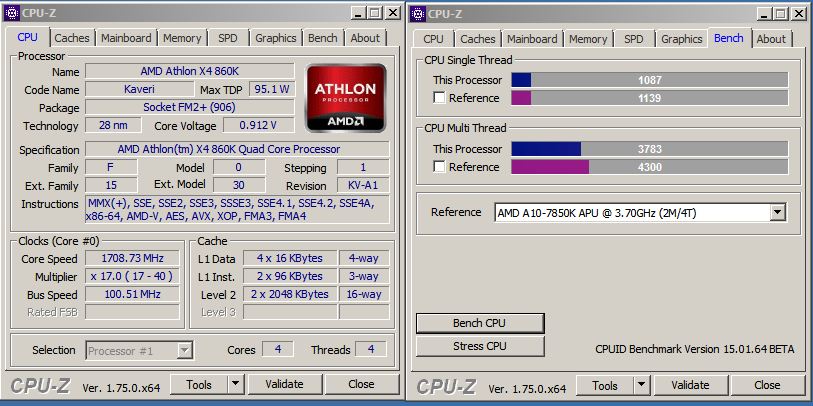Click Core Speed value 1708.73 MHz
The height and width of the screenshot is (406, 813).
tap(132, 258)
